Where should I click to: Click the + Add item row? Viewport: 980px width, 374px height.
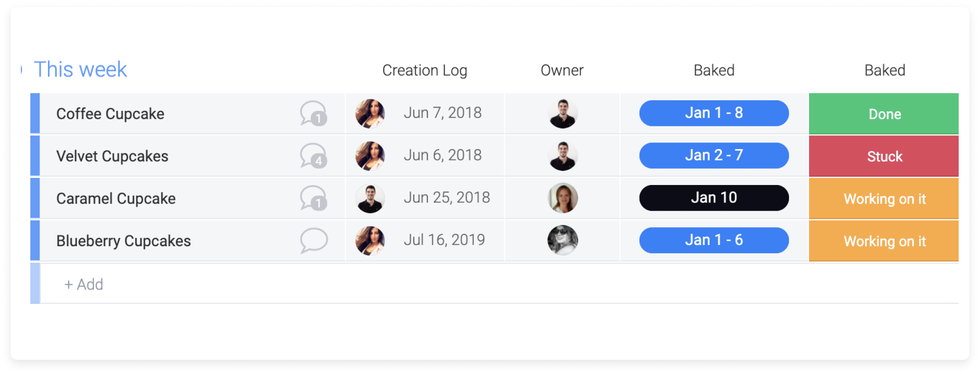pyautogui.click(x=499, y=284)
